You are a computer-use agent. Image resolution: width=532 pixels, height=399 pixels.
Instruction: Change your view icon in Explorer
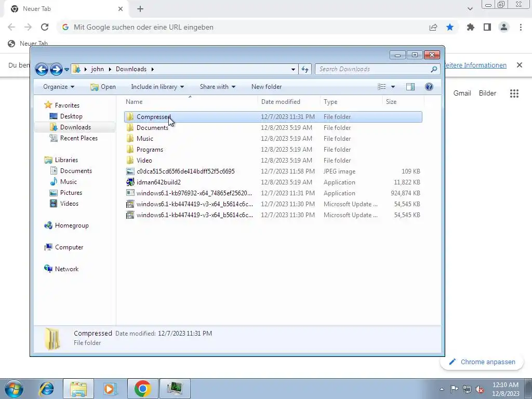click(382, 87)
